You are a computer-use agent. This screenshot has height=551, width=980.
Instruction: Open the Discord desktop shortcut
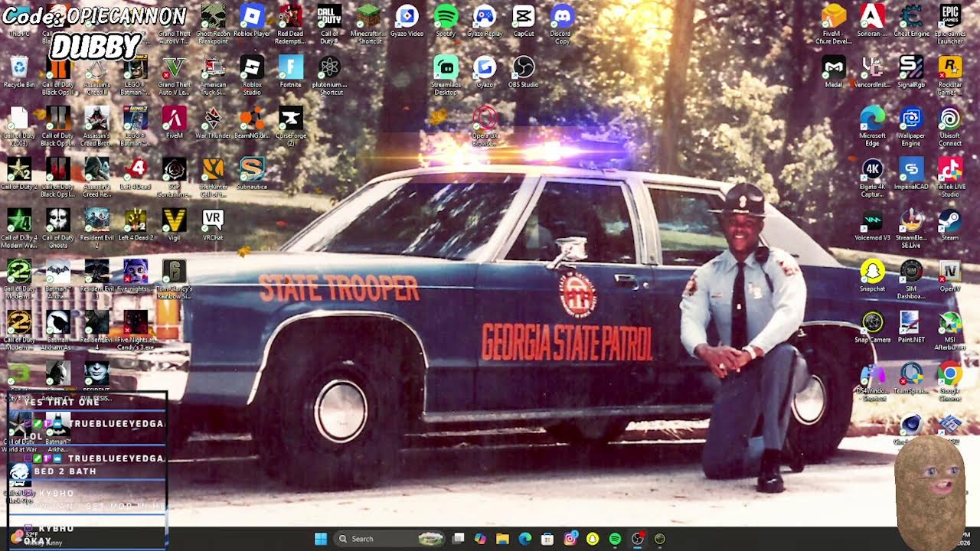562,24
